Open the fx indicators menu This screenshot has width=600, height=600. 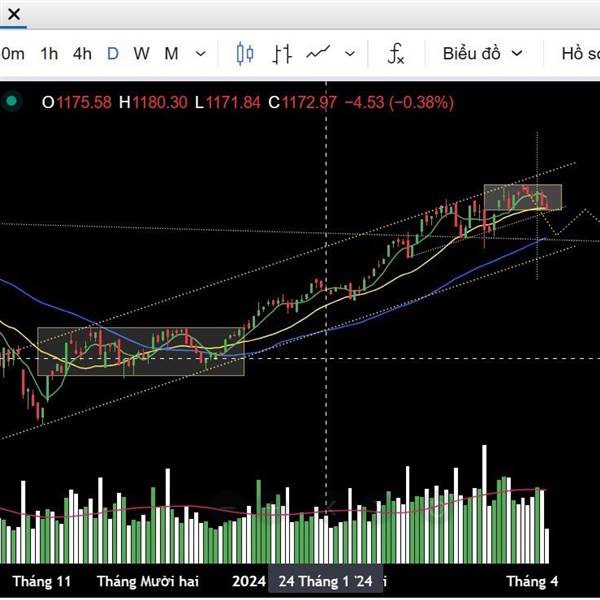click(396, 54)
